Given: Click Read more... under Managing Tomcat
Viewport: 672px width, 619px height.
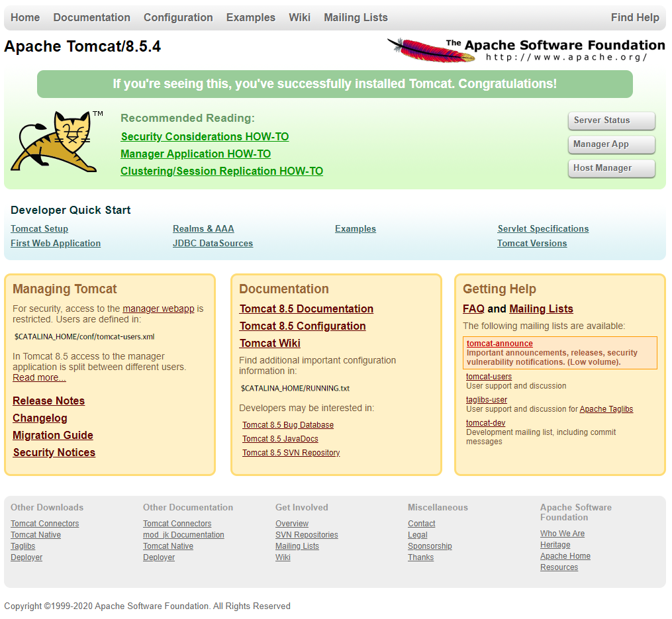Looking at the screenshot, I should 39,377.
